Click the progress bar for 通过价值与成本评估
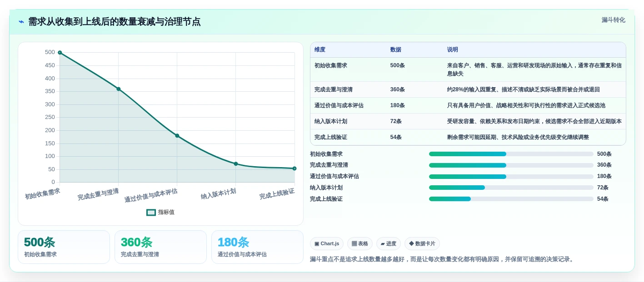This screenshot has height=282, width=644. point(511,177)
